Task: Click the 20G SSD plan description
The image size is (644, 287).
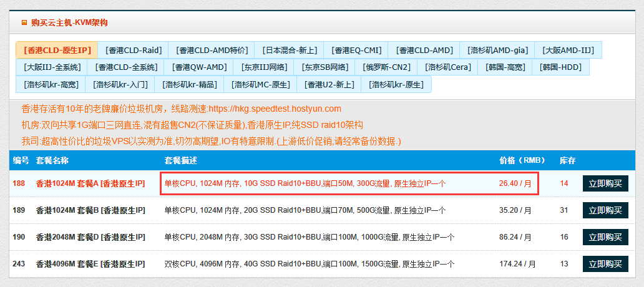Action: coord(305,210)
